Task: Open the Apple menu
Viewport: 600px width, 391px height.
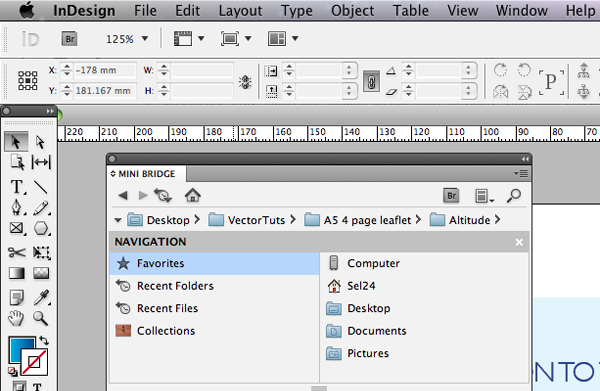Action: [x=27, y=10]
